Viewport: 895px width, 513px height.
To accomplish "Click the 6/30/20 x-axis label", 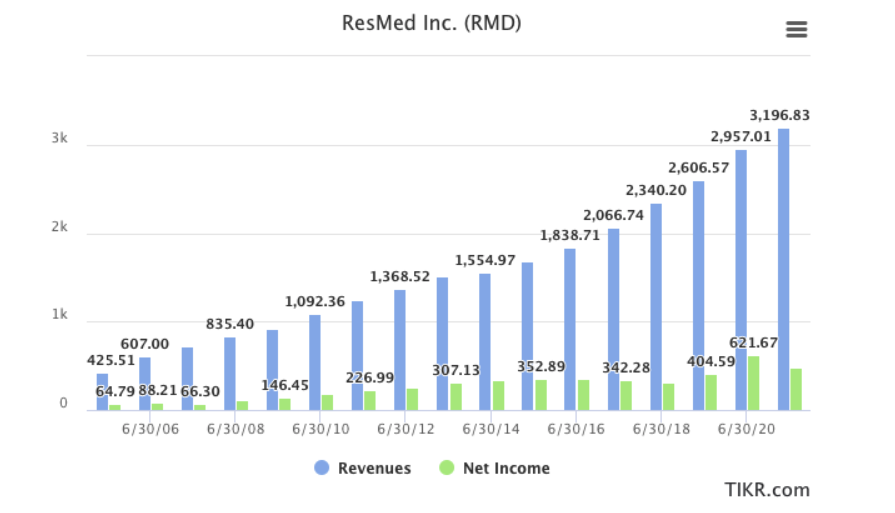I will (746, 429).
